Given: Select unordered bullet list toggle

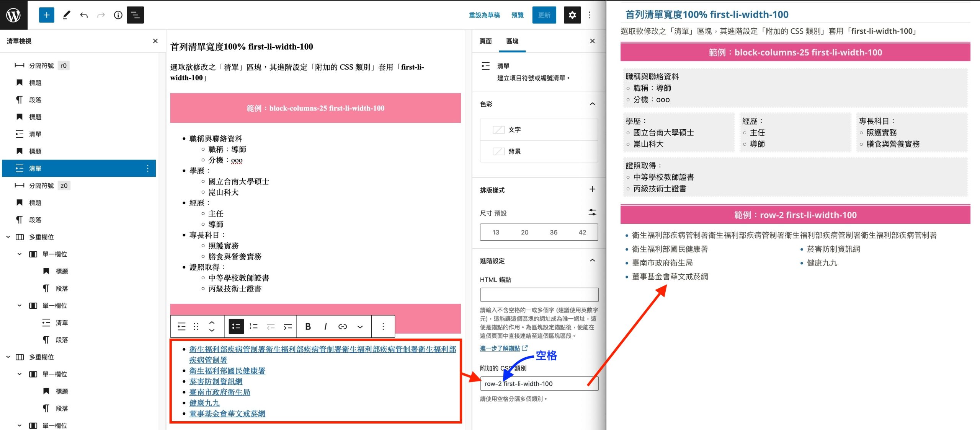Looking at the screenshot, I should coord(236,326).
